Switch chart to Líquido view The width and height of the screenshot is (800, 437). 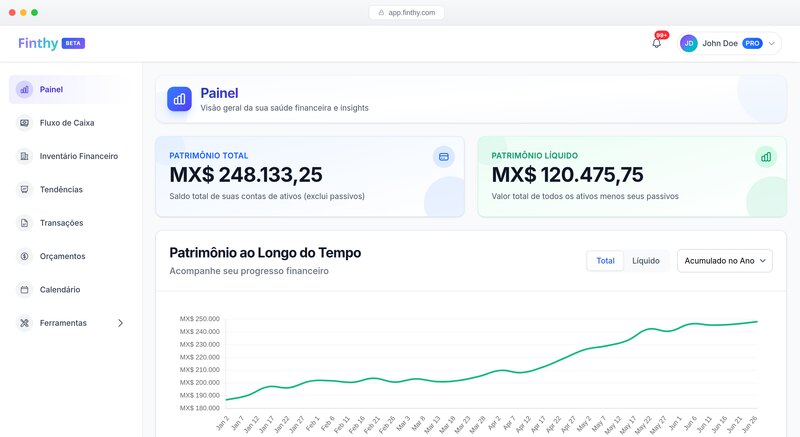coord(645,261)
